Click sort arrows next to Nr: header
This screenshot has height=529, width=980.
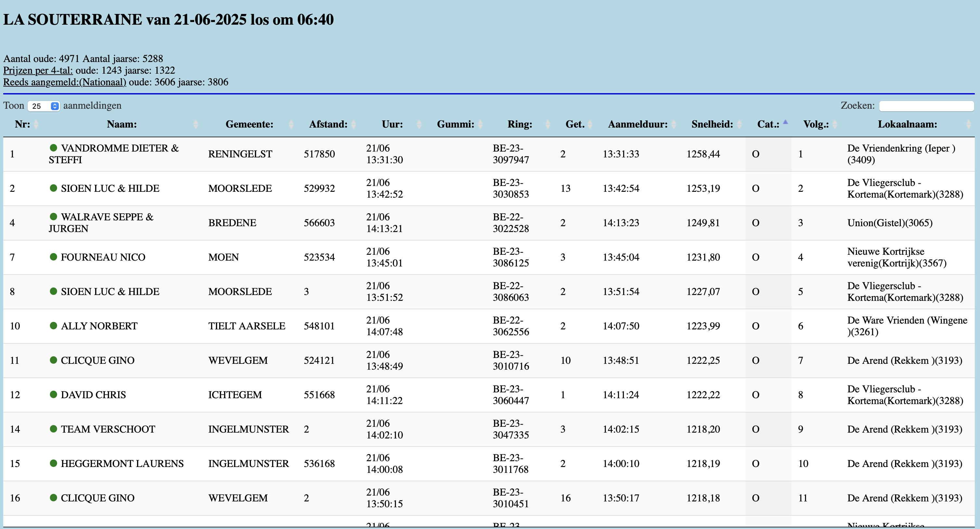(x=36, y=124)
